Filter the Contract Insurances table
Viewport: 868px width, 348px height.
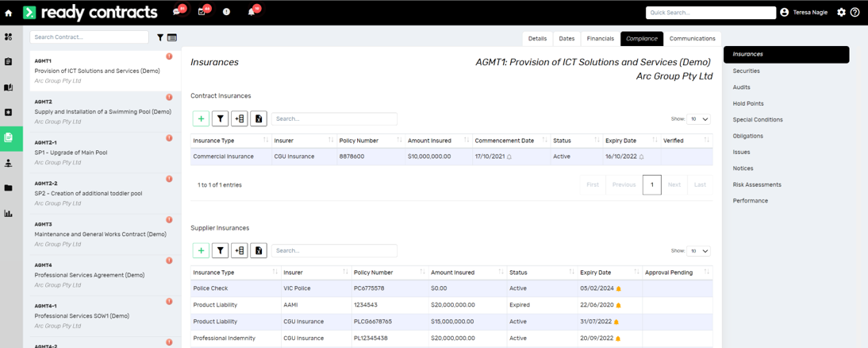click(221, 118)
